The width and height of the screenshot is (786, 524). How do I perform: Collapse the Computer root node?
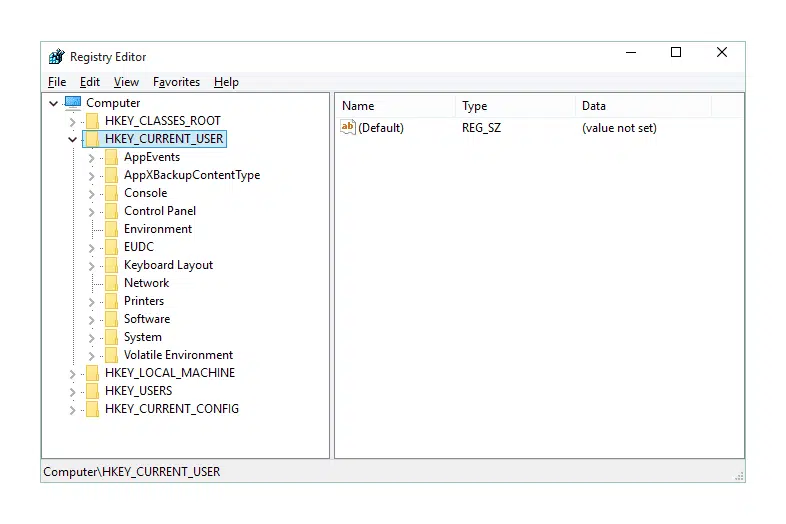click(53, 103)
